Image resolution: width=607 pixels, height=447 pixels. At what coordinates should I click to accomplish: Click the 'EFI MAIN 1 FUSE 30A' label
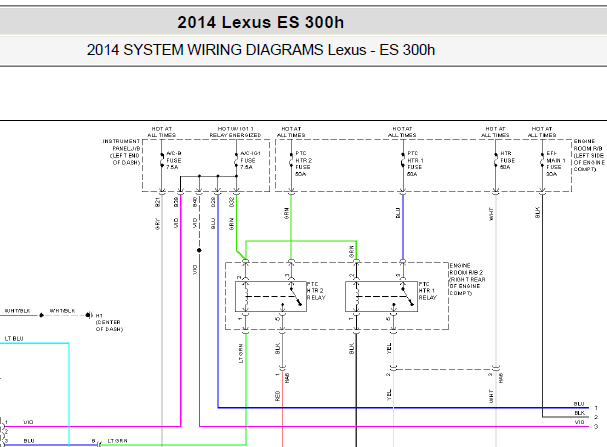click(556, 164)
